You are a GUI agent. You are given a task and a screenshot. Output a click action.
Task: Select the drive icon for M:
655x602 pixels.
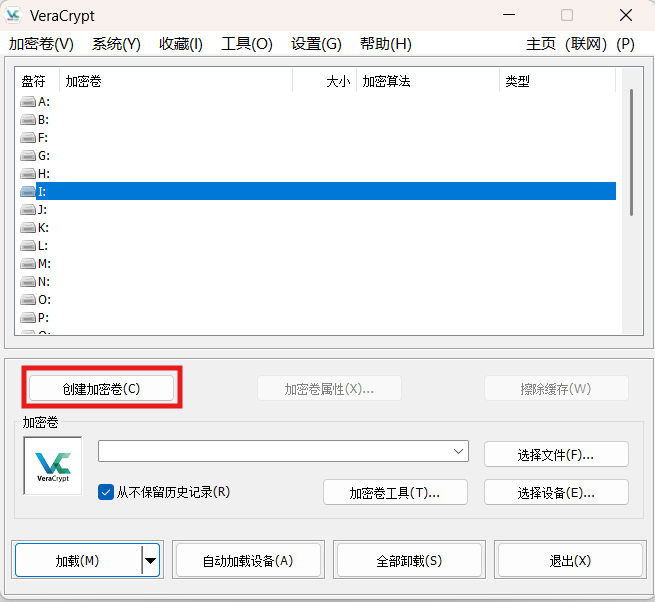click(28, 264)
